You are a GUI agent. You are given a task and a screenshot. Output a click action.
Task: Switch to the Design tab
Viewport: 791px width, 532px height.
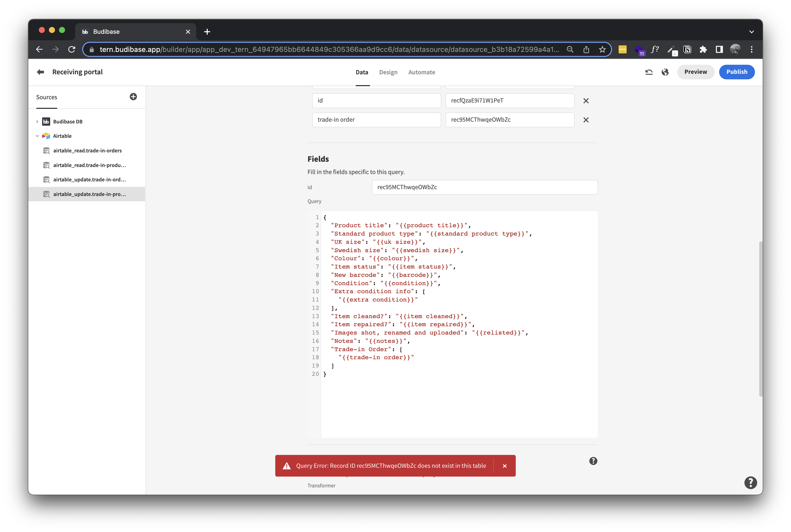pyautogui.click(x=388, y=72)
